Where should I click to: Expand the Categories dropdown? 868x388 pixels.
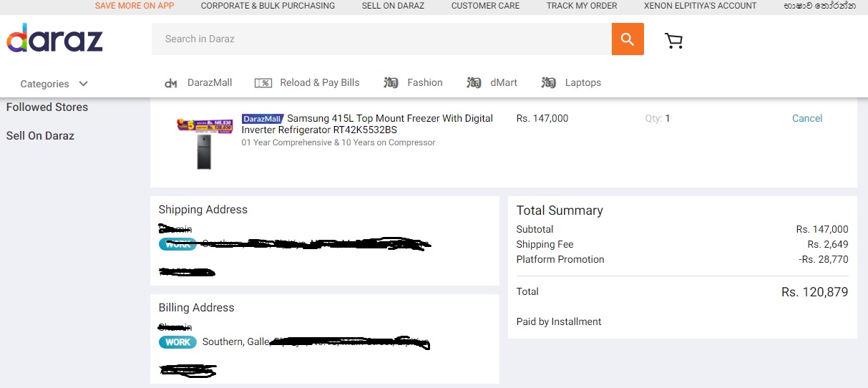click(54, 84)
